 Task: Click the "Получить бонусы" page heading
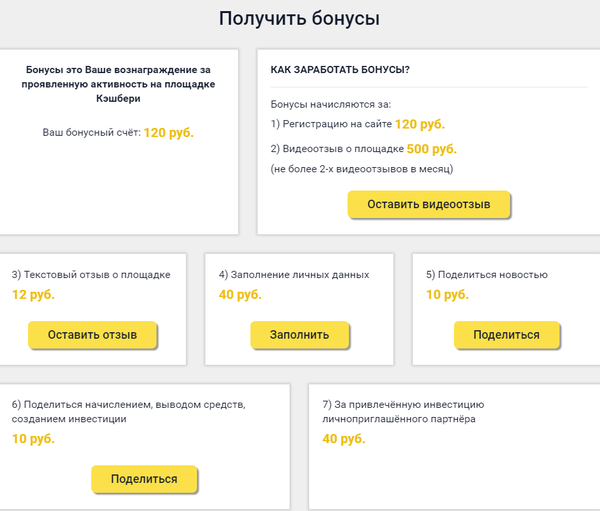[299, 19]
